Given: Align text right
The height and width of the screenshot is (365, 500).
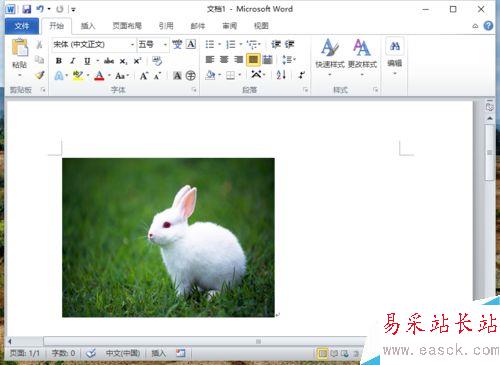Looking at the screenshot, I should pos(238,60).
